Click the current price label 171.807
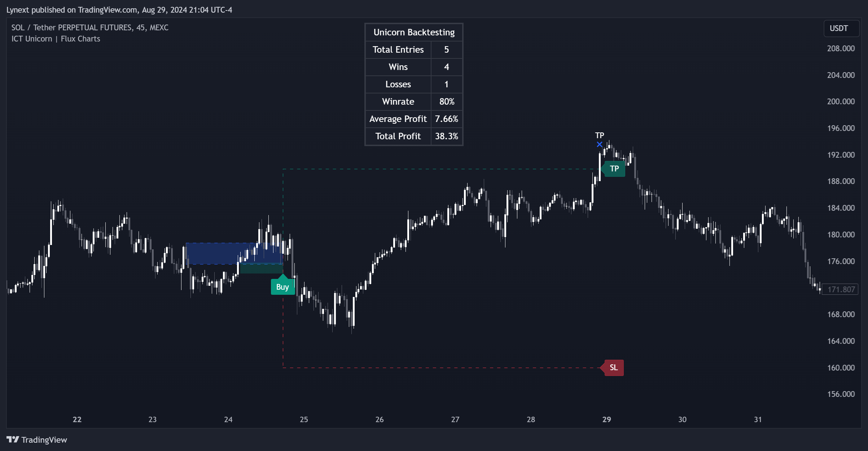The height and width of the screenshot is (451, 868). 841,289
